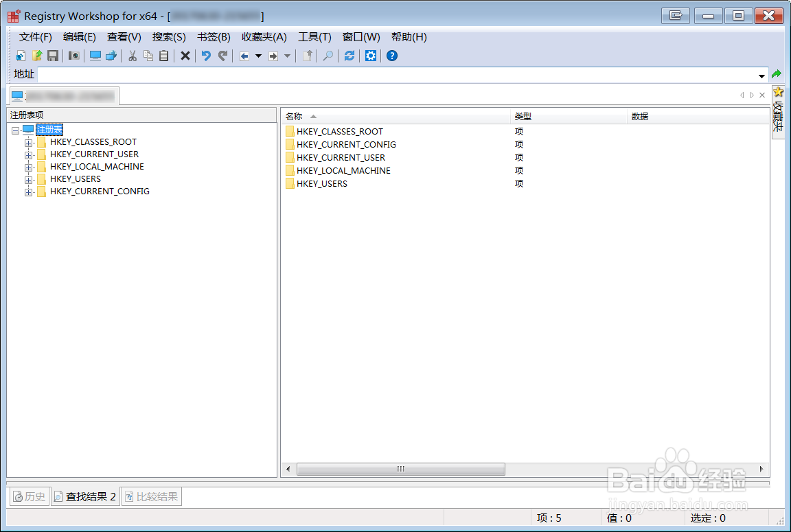The height and width of the screenshot is (532, 791).
Task: Open the options gear icon
Action: point(371,56)
